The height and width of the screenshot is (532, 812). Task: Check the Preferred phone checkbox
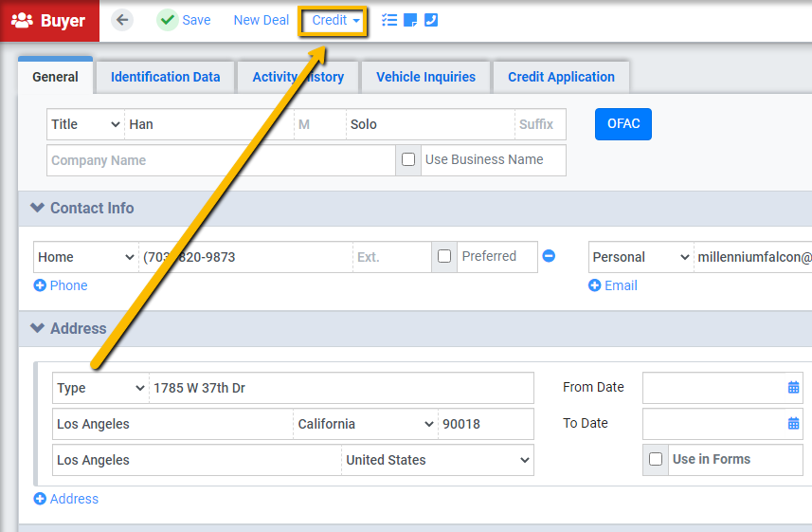pos(444,256)
